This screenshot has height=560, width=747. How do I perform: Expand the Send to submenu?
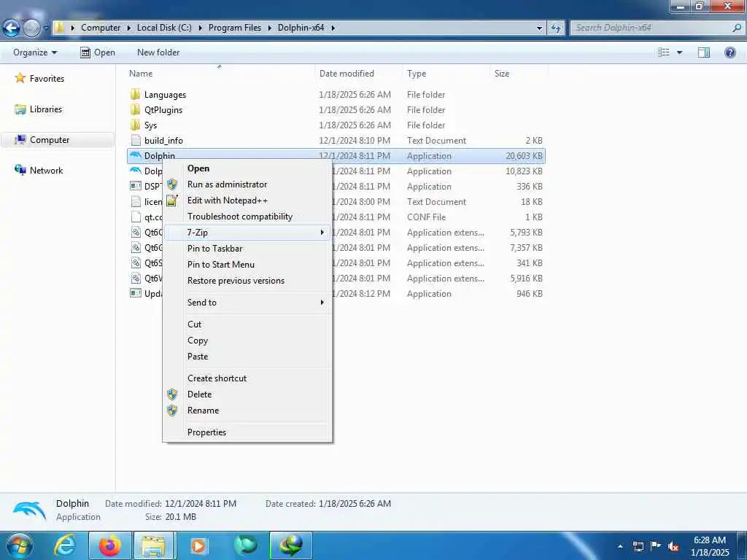[x=247, y=303]
